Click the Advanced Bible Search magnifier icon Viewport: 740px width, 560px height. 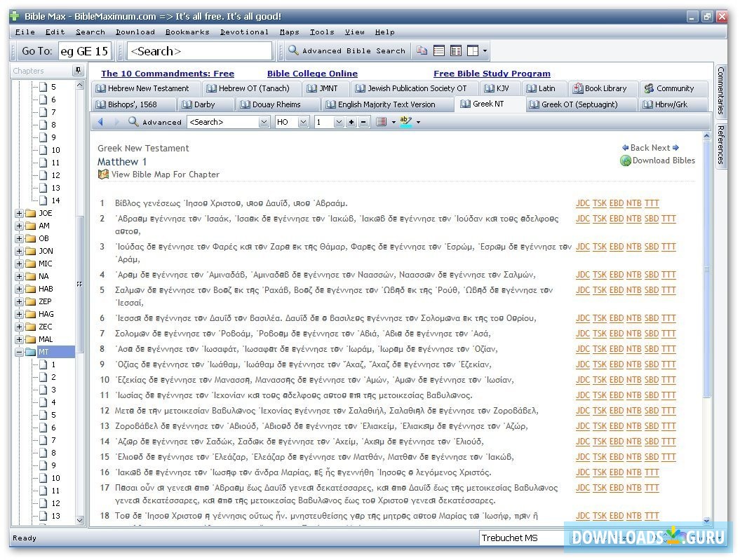pos(294,50)
